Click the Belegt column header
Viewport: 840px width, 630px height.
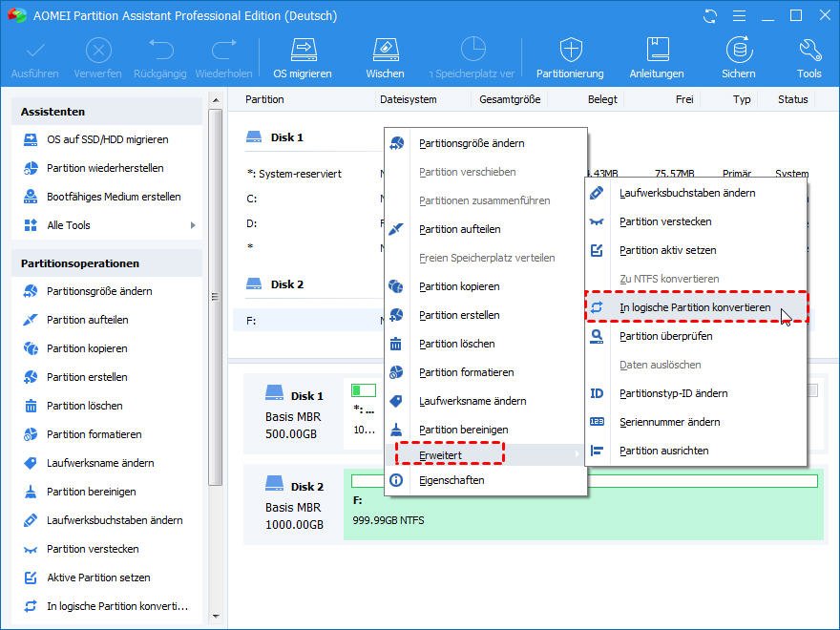602,99
